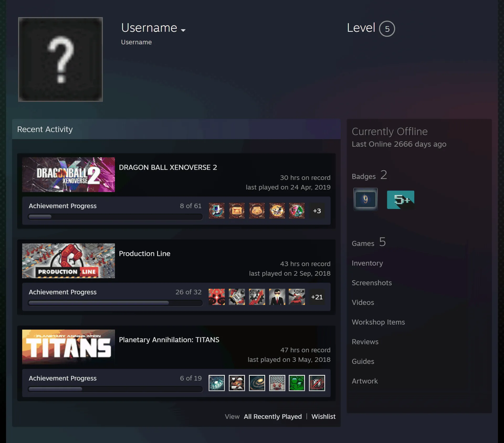The height and width of the screenshot is (443, 504).
Task: Click third Xenoverse 2 achievement icon
Action: point(257,211)
